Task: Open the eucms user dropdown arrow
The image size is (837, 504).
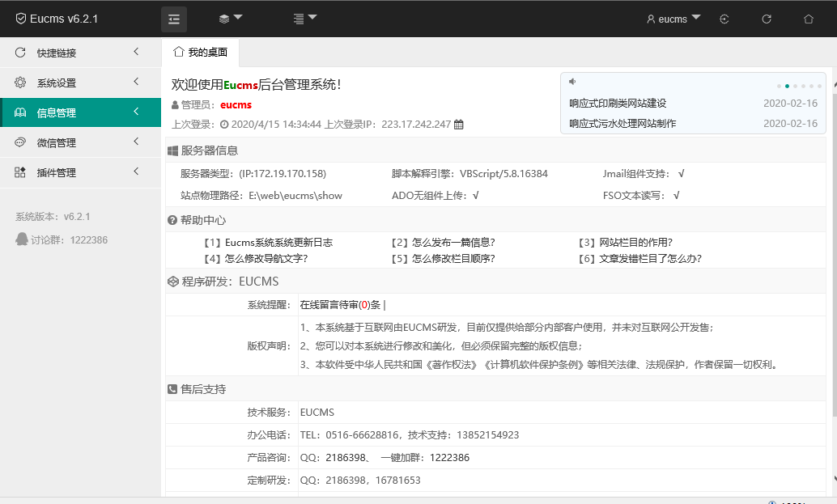Action: pyautogui.click(x=696, y=17)
